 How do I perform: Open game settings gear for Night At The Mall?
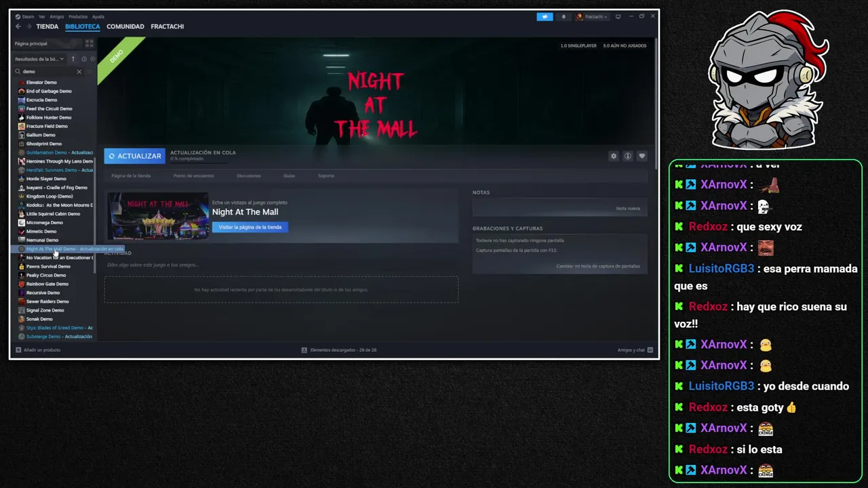pyautogui.click(x=614, y=156)
